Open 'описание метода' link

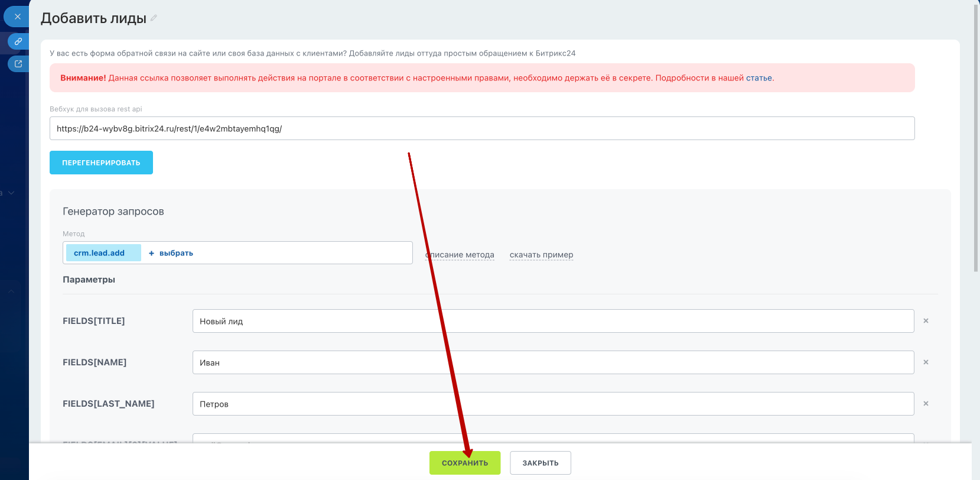(x=461, y=255)
